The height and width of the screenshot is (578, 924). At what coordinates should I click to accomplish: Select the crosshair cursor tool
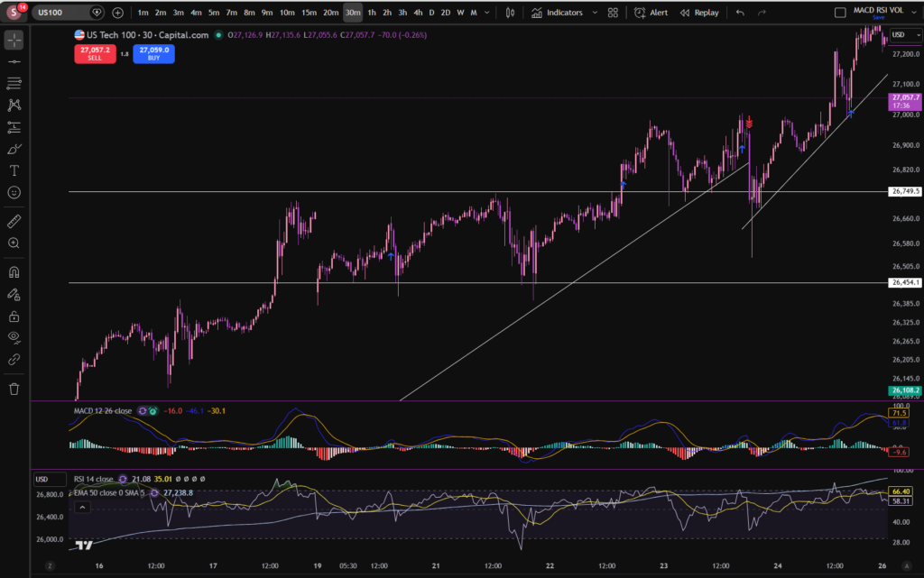tap(14, 40)
